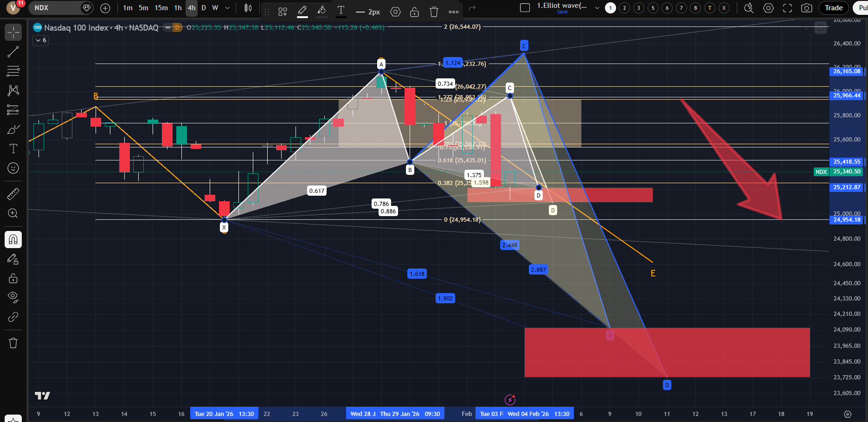Open the XABCD pattern tools
This screenshot has height=422, width=868.
click(x=13, y=90)
